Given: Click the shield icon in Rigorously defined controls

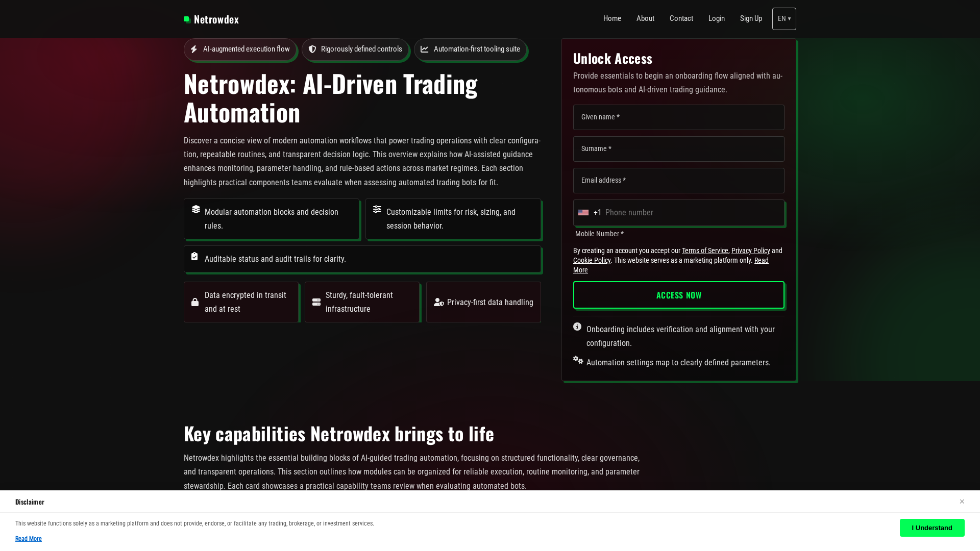Looking at the screenshot, I should [312, 49].
